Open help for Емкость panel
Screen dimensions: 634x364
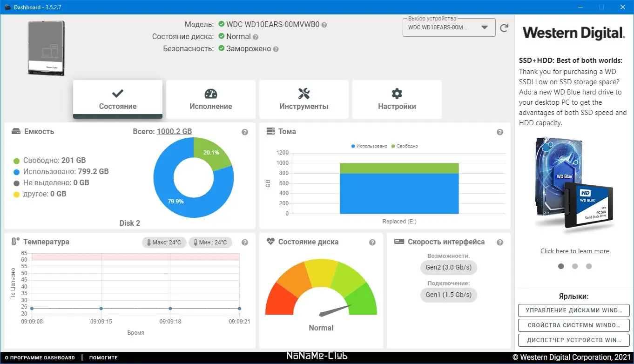click(245, 132)
